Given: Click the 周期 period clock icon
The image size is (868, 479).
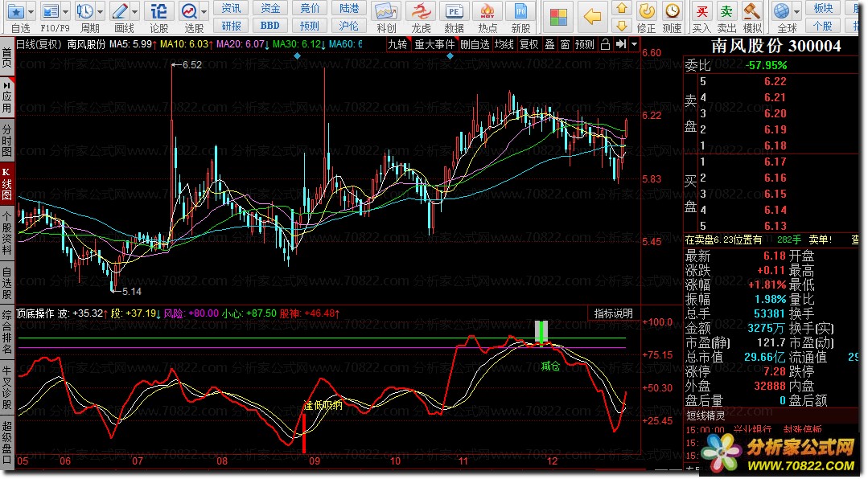Looking at the screenshot, I should [x=84, y=11].
